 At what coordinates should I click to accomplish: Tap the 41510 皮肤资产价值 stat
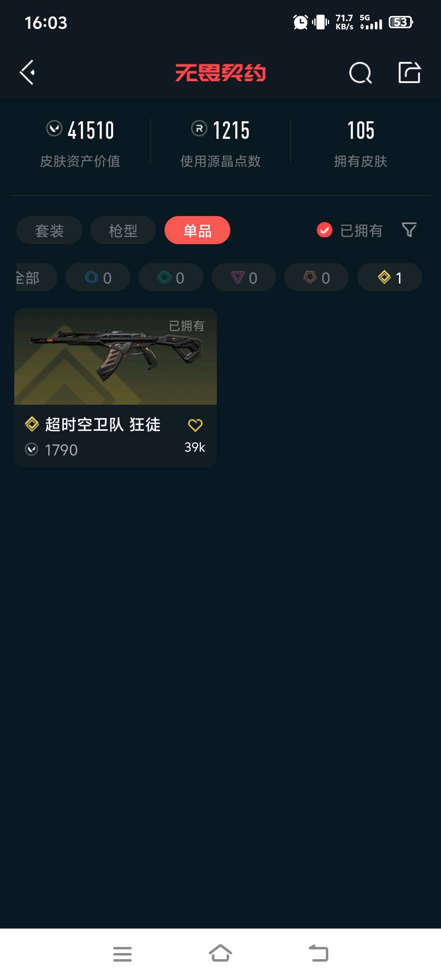click(80, 143)
